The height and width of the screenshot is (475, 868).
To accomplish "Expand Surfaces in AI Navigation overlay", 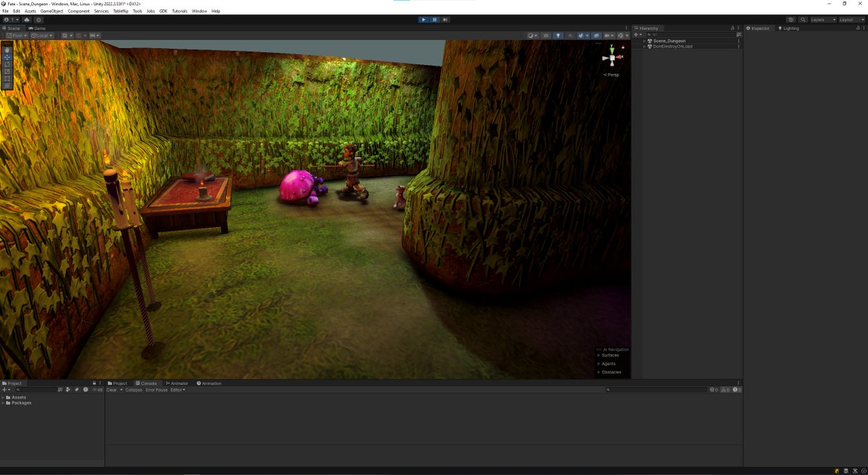I will click(599, 355).
